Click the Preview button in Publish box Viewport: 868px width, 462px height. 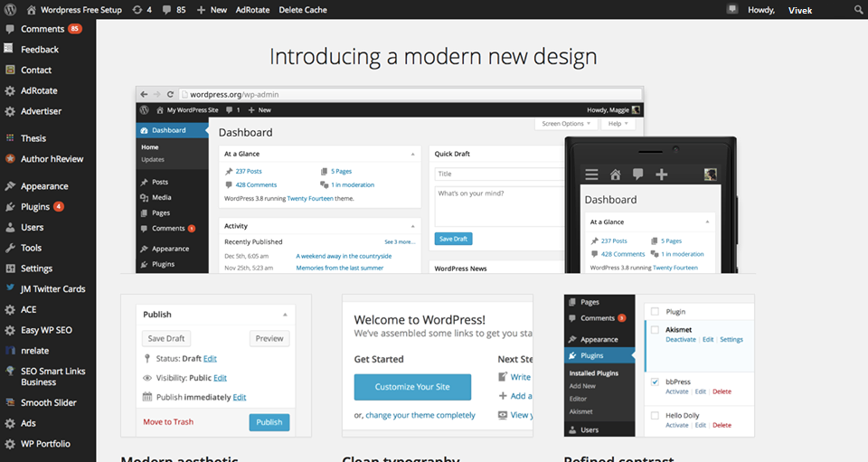(269, 338)
